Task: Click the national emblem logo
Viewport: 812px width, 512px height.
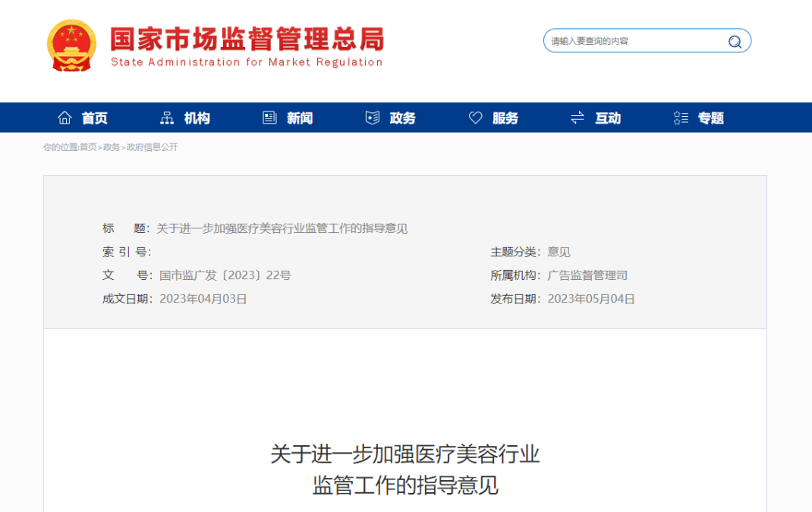Action: tap(71, 46)
